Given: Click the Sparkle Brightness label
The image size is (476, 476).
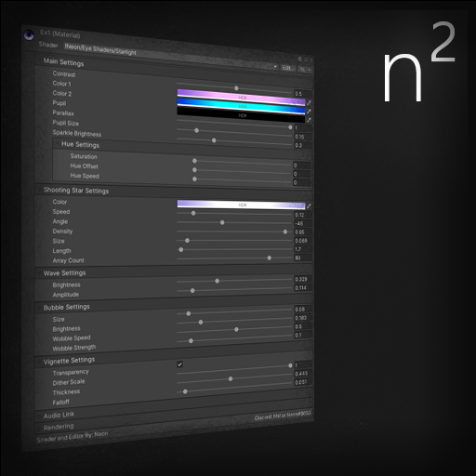Looking at the screenshot, I should click(77, 133).
